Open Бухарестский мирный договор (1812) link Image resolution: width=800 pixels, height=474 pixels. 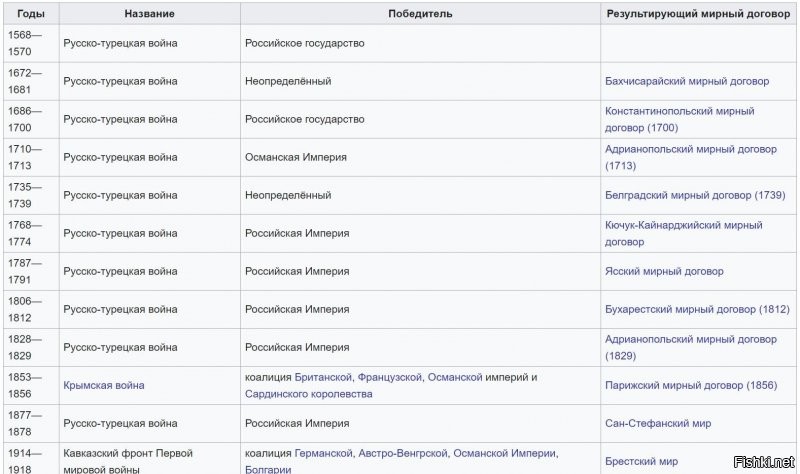coord(697,309)
